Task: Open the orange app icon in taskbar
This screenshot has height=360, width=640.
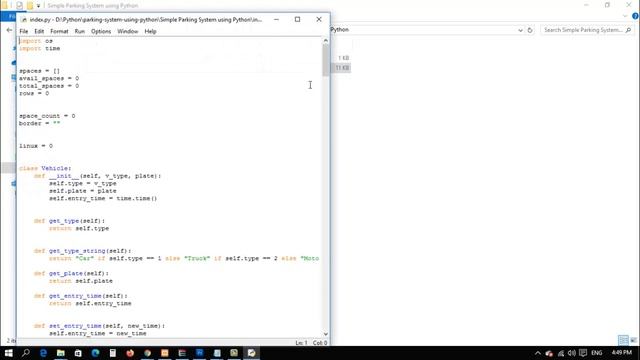Action: pyautogui.click(x=165, y=353)
